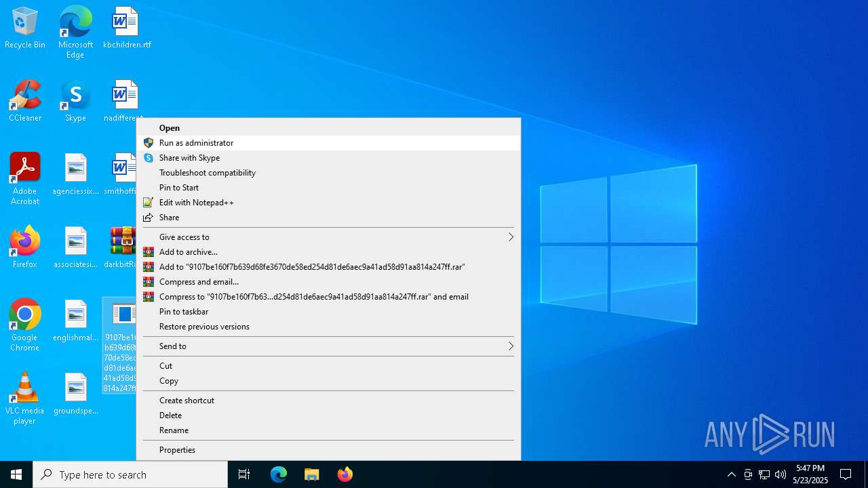Viewport: 868px width, 488px height.
Task: Show hidden tray icons chevron
Action: [x=731, y=474]
